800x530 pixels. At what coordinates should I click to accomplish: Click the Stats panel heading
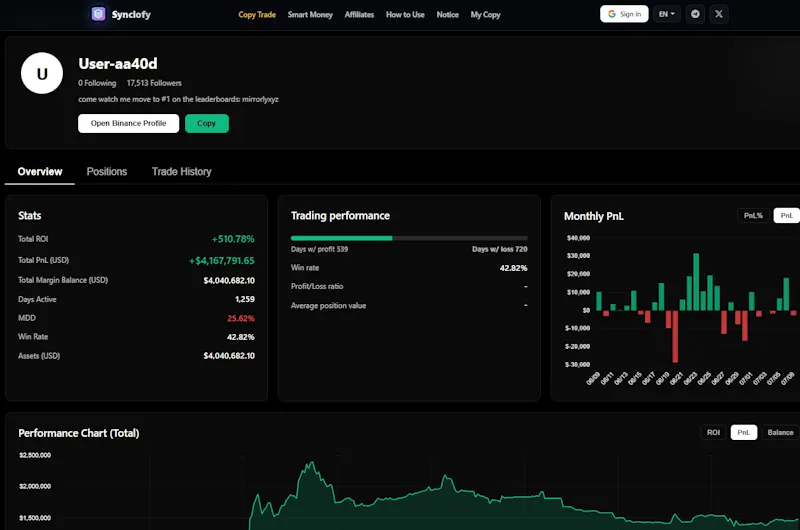point(30,216)
